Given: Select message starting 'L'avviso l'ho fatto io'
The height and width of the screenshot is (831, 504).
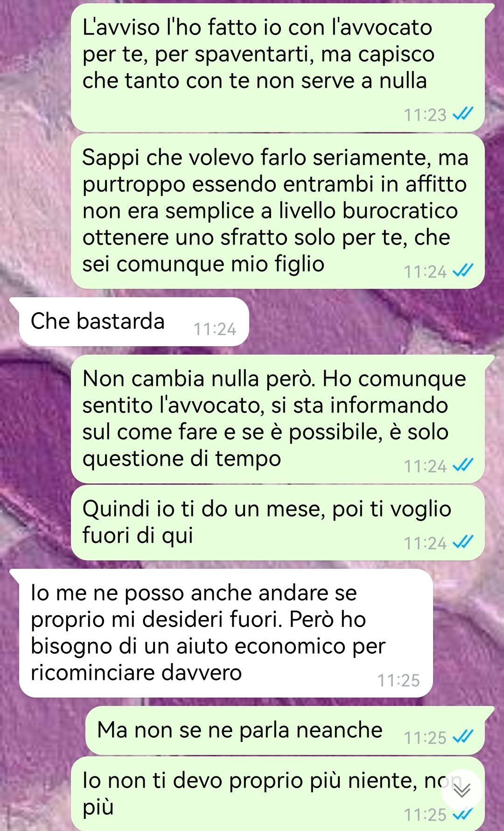Looking at the screenshot, I should point(278,67).
